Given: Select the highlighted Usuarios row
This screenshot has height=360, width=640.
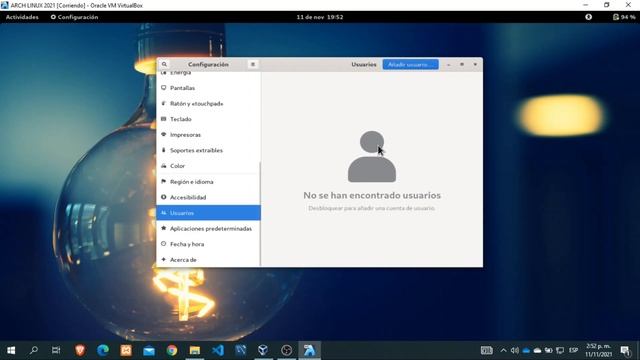Looking at the screenshot, I should click(x=208, y=213).
